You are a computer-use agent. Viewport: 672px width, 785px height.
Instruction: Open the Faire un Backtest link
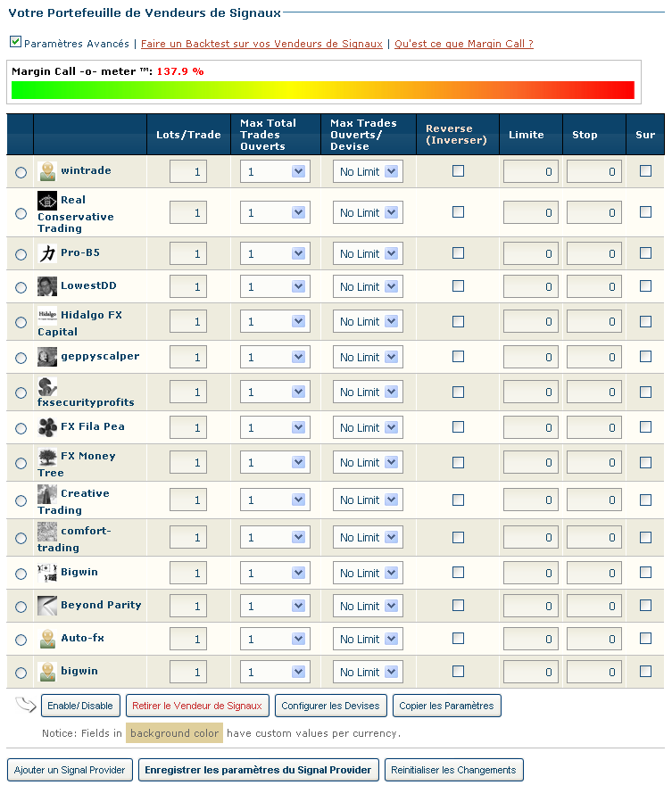point(261,44)
